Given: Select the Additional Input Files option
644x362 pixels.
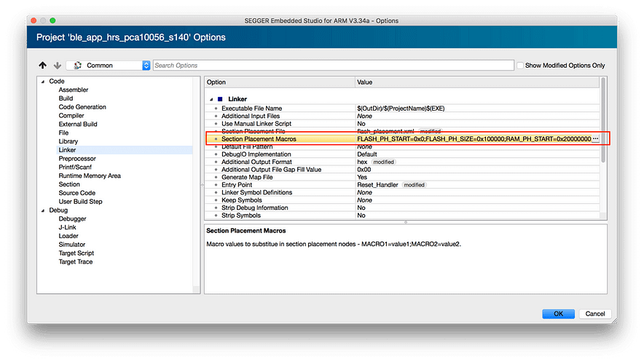Looking at the screenshot, I should (250, 116).
